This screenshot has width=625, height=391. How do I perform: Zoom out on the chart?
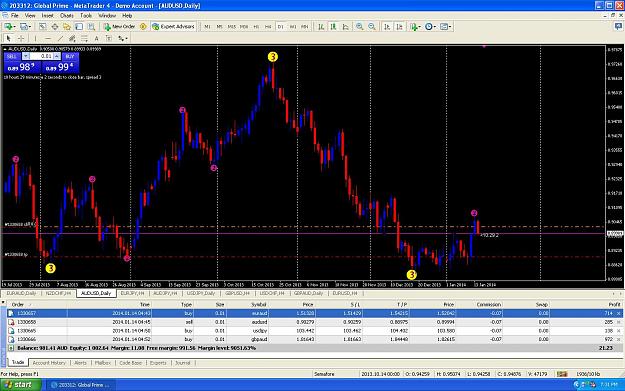(372, 27)
